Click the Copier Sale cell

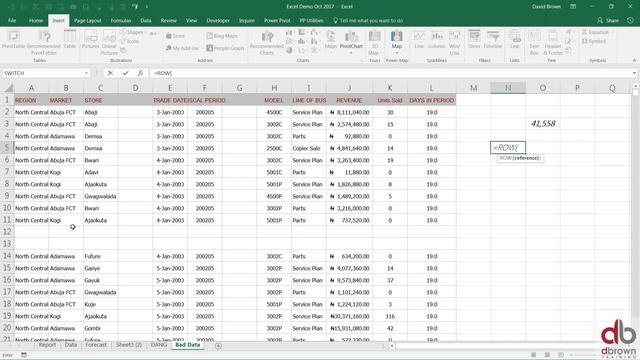[309, 149]
